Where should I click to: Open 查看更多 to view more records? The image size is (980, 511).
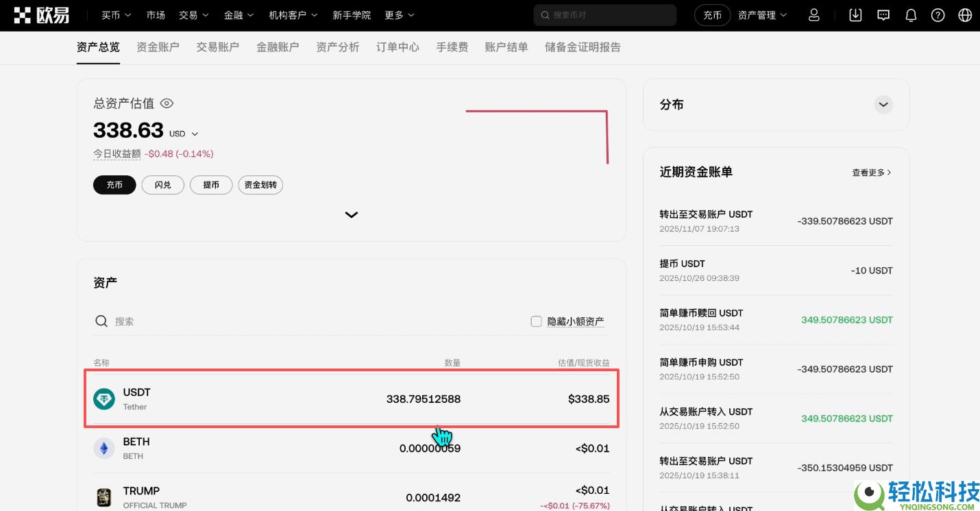click(x=871, y=173)
